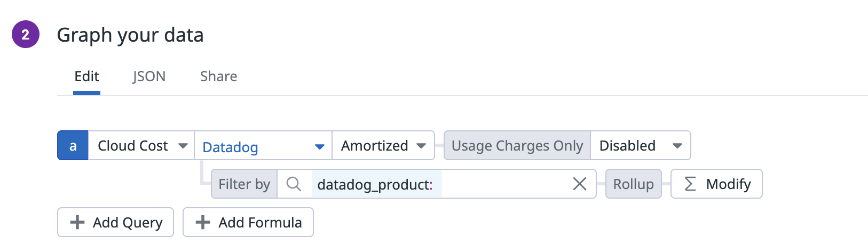Click the Filter by label
868x251 pixels.
pyautogui.click(x=244, y=184)
